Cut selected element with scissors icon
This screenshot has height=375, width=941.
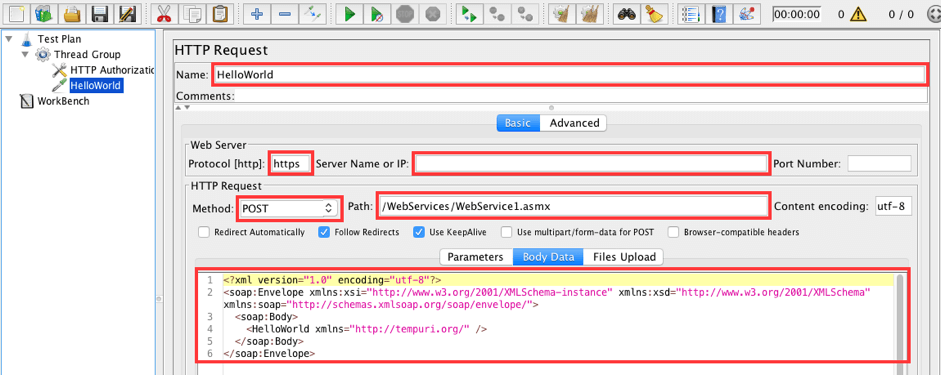[163, 13]
